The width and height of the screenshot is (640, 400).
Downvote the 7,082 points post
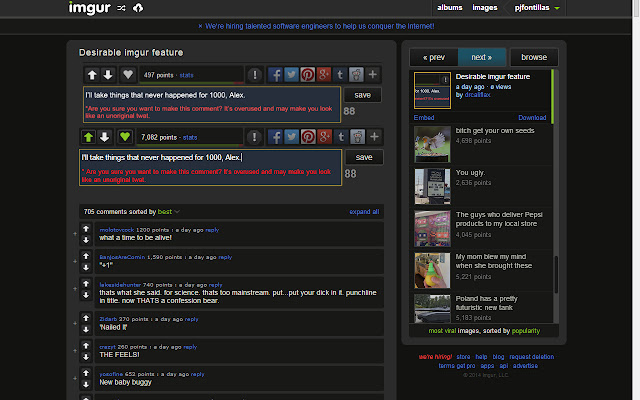point(104,137)
